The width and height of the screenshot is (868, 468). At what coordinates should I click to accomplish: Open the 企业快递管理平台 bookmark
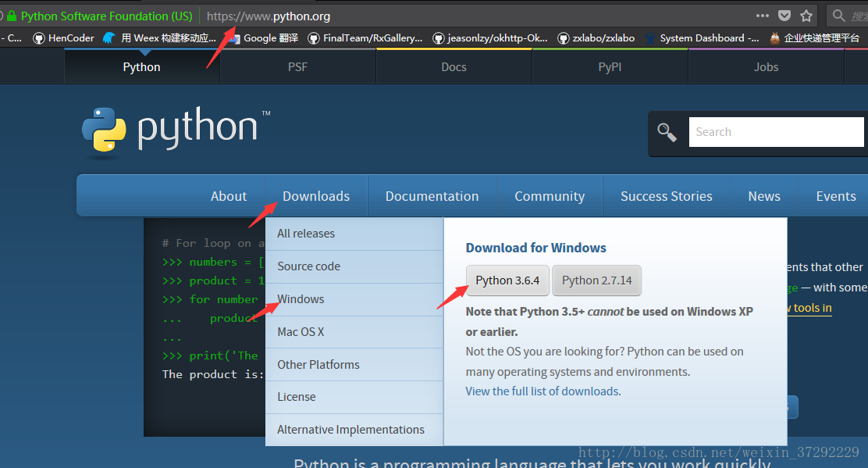coord(814,38)
